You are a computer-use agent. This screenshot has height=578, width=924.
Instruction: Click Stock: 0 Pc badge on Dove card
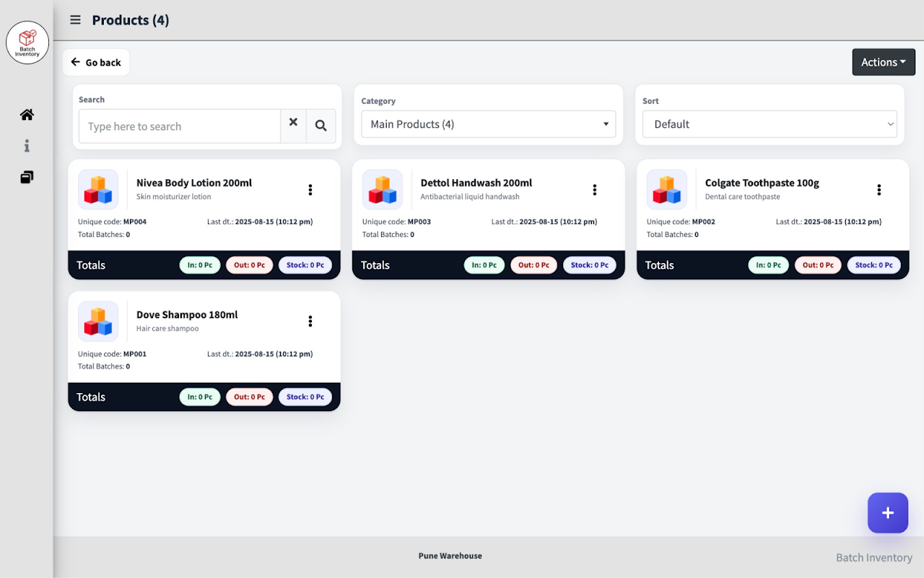pyautogui.click(x=305, y=397)
